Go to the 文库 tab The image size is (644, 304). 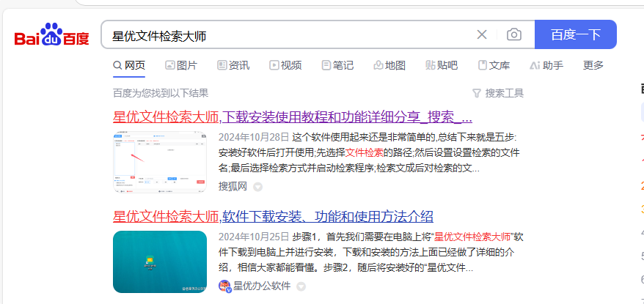[x=494, y=65]
